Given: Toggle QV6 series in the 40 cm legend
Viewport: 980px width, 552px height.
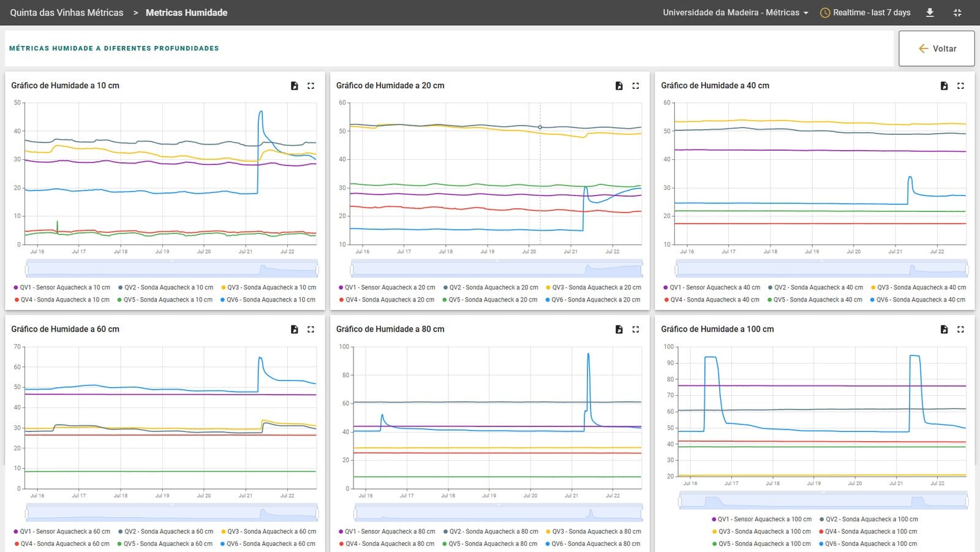Looking at the screenshot, I should pos(918,300).
